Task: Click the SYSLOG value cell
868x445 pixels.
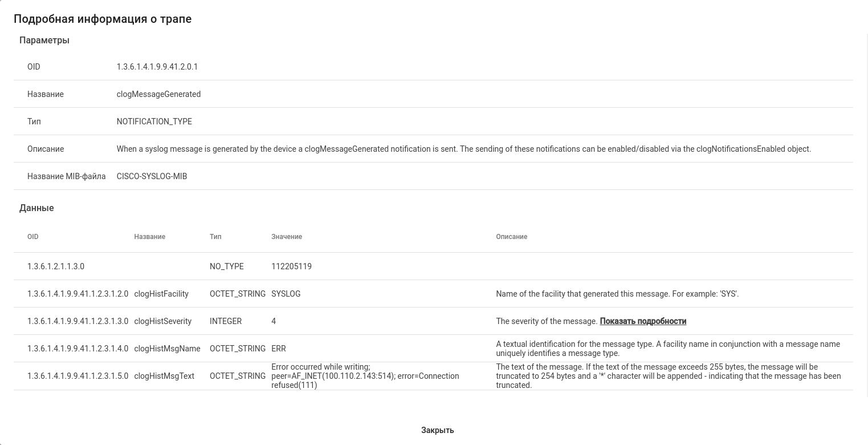Action: [x=286, y=294]
